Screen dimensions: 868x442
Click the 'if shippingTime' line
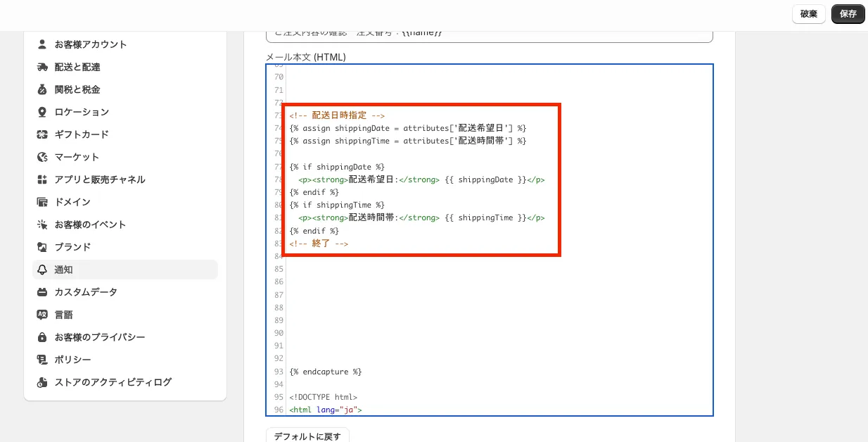coord(337,205)
